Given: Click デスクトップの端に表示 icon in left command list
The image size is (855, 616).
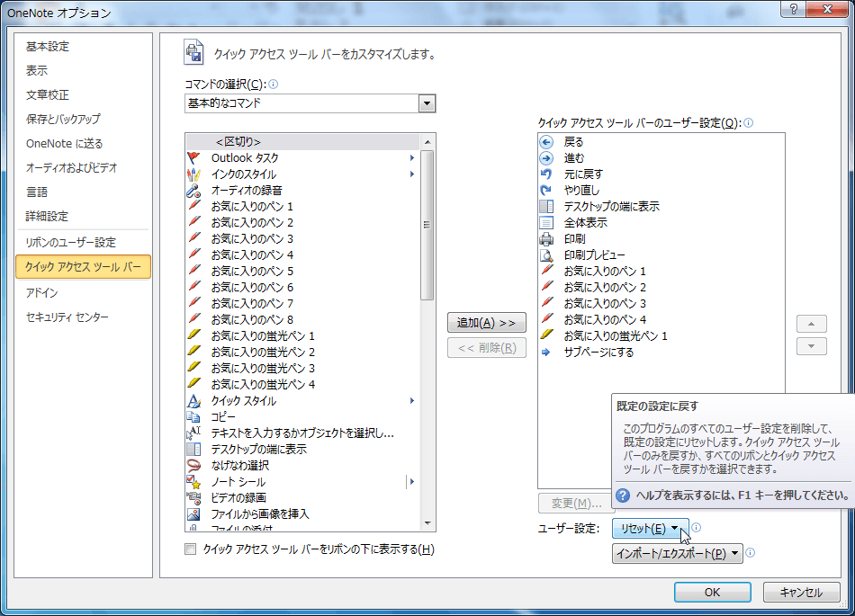Looking at the screenshot, I should click(193, 449).
